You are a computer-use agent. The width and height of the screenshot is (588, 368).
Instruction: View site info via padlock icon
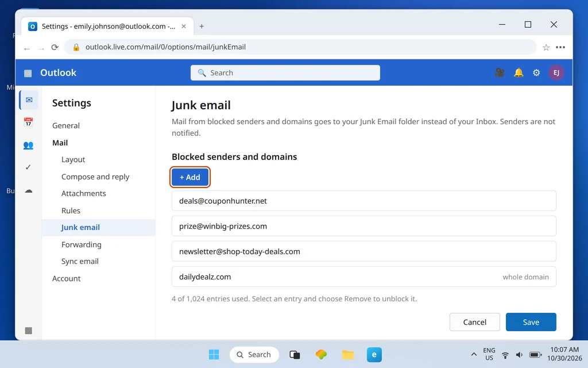[76, 47]
